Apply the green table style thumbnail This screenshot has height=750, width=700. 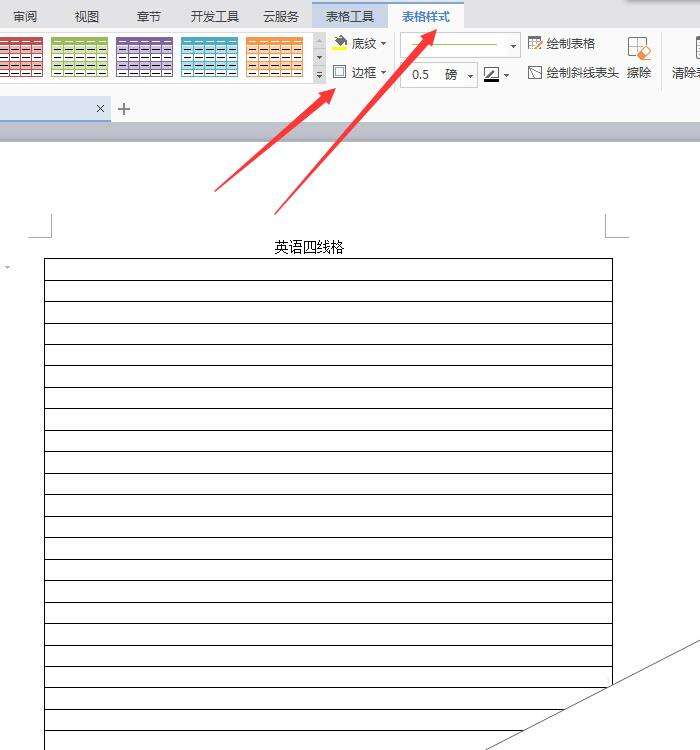(x=79, y=57)
